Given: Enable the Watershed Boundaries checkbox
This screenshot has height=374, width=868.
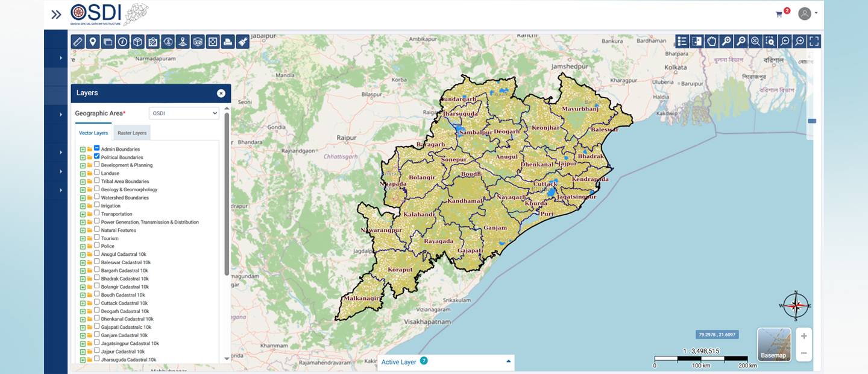Looking at the screenshot, I should pyautogui.click(x=96, y=197).
